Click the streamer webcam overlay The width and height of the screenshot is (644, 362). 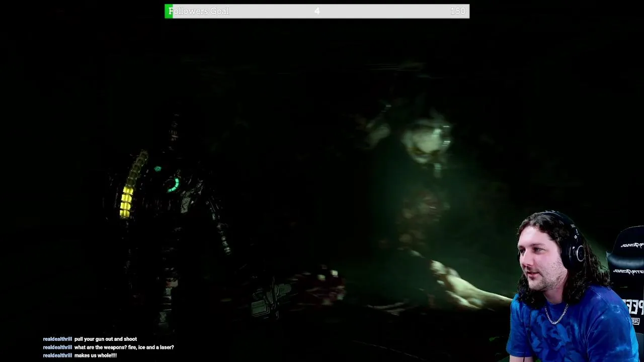click(575, 287)
